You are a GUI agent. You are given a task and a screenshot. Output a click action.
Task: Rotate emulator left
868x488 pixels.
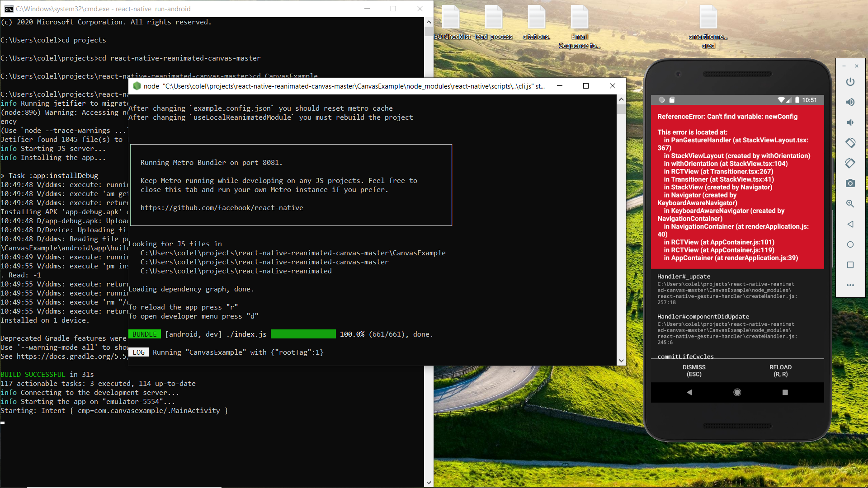(x=850, y=143)
